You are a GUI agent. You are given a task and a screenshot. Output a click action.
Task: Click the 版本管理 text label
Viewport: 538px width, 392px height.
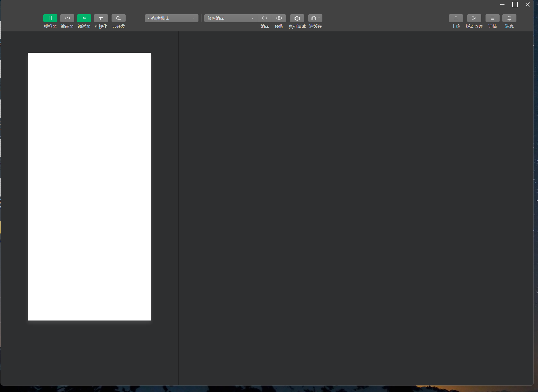click(474, 26)
